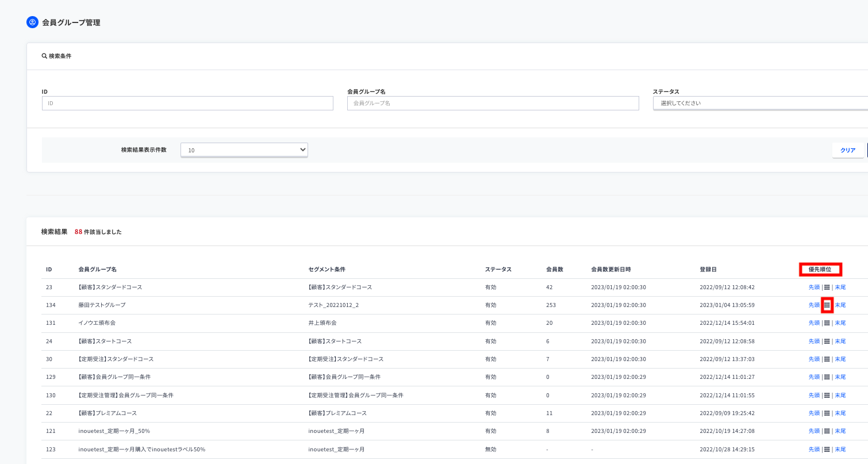This screenshot has height=464, width=868.
Task: Click grid icon in スタンダードコース ID 23 row
Action: pyautogui.click(x=827, y=287)
